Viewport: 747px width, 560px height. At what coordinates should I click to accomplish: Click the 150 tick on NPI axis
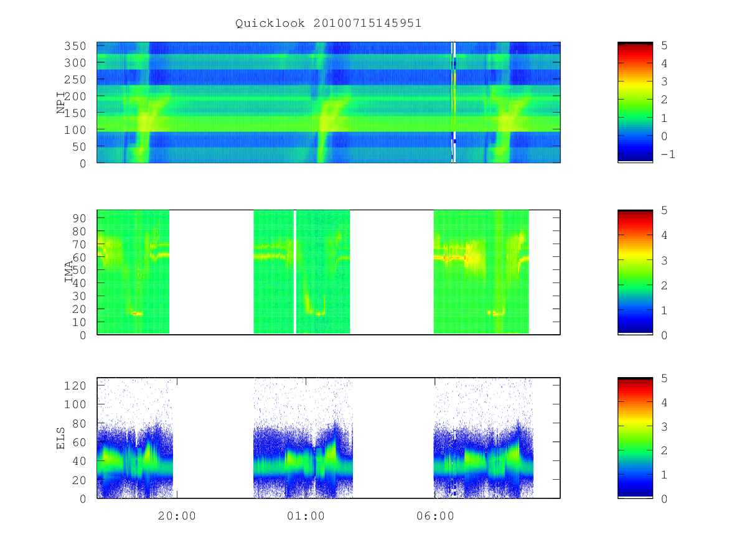[x=77, y=113]
